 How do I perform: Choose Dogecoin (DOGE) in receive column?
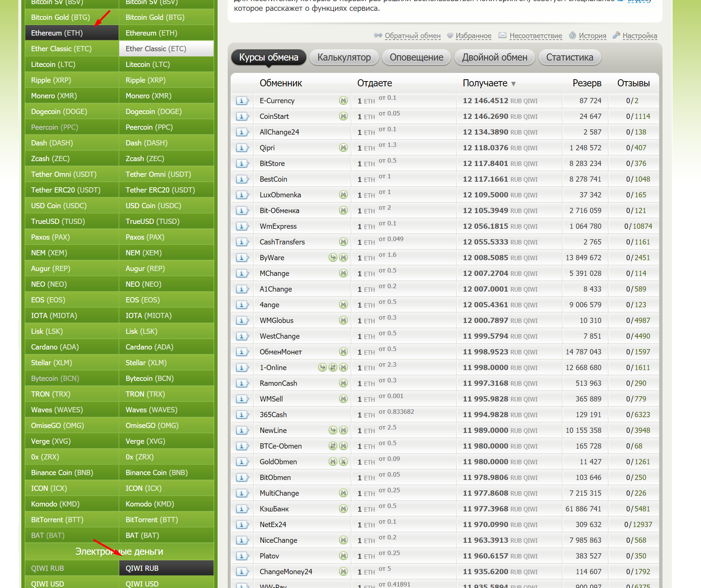[x=166, y=111]
